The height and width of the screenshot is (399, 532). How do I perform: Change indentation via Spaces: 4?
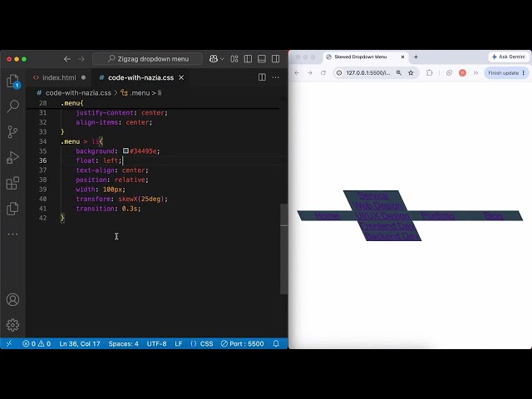[124, 343]
